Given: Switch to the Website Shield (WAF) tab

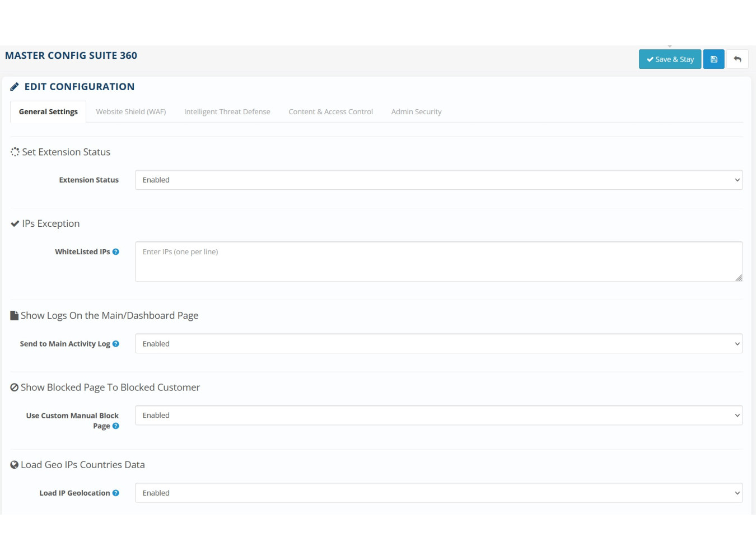Looking at the screenshot, I should (x=131, y=112).
